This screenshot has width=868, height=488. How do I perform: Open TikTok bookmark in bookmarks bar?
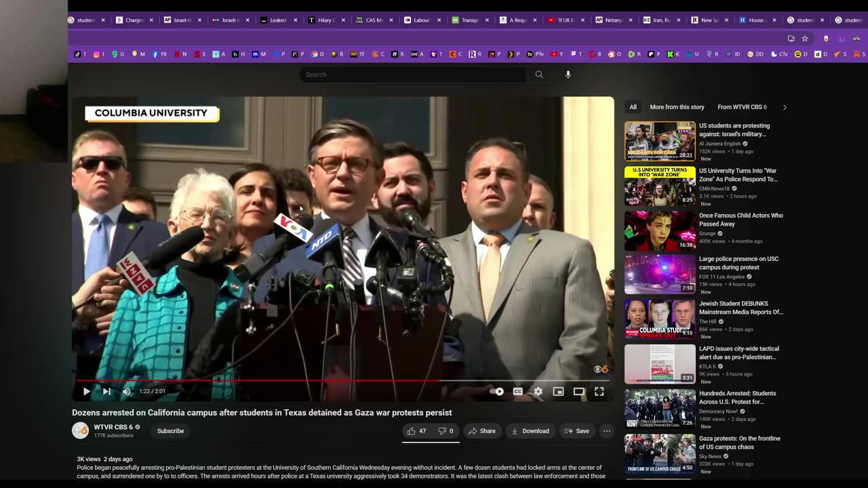pyautogui.click(x=79, y=54)
